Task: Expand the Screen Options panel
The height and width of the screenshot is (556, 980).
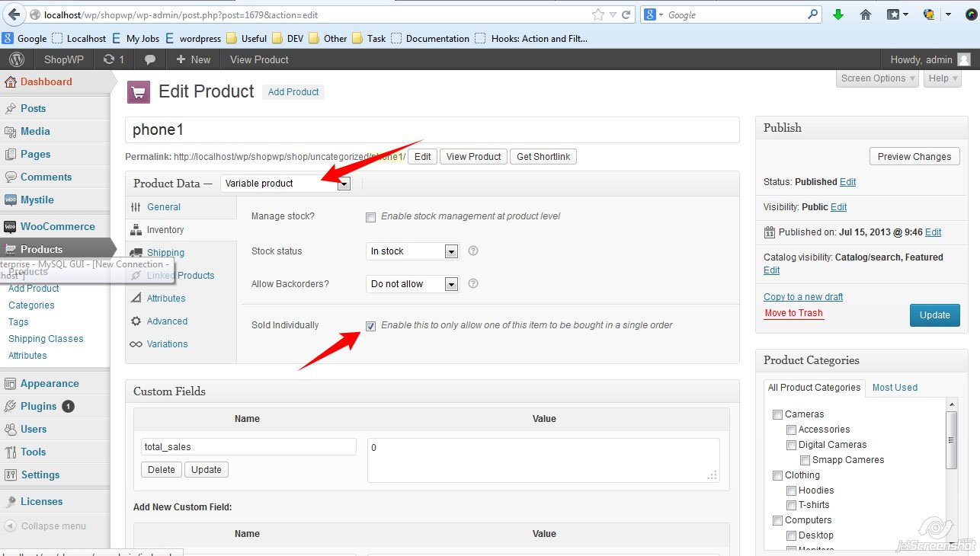Action: coord(876,78)
